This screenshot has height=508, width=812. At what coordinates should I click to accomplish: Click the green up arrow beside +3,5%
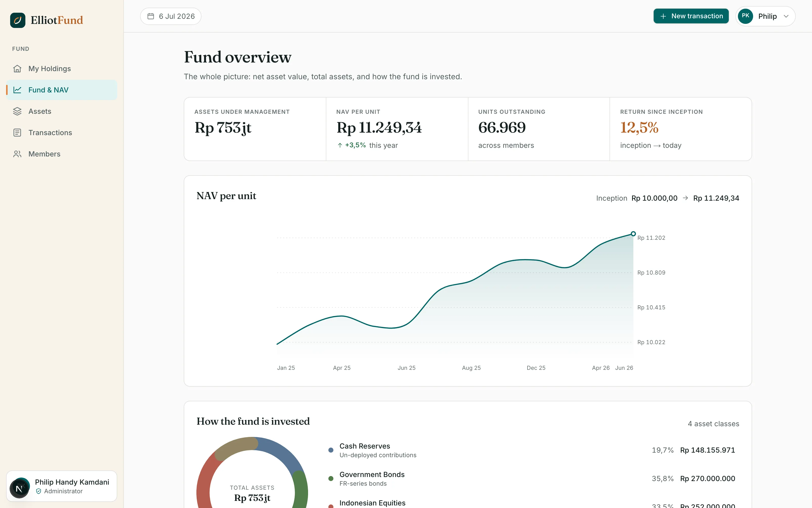pyautogui.click(x=340, y=145)
